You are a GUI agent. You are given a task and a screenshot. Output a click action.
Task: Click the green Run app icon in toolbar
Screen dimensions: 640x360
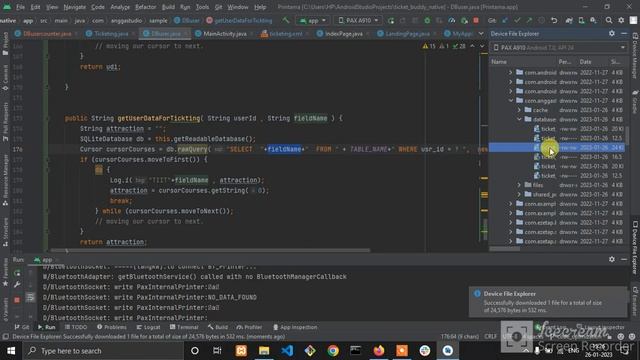tap(391, 20)
